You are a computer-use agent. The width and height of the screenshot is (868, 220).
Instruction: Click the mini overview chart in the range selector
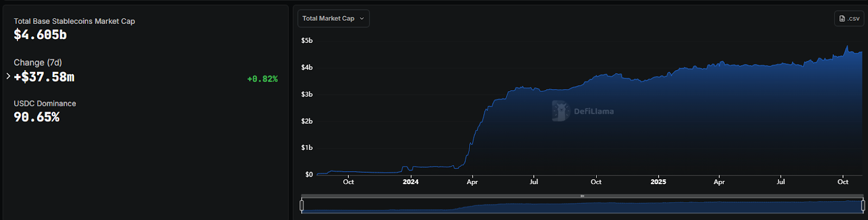point(582,206)
